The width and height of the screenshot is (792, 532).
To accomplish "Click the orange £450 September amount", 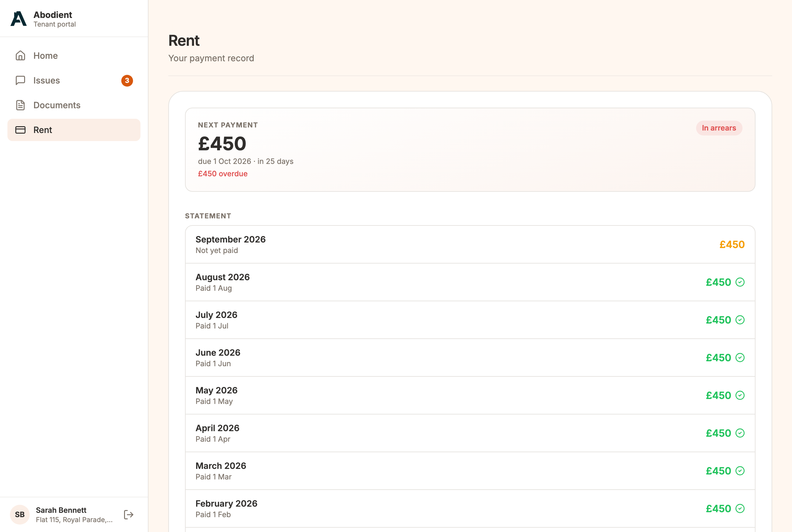I will [x=732, y=245].
